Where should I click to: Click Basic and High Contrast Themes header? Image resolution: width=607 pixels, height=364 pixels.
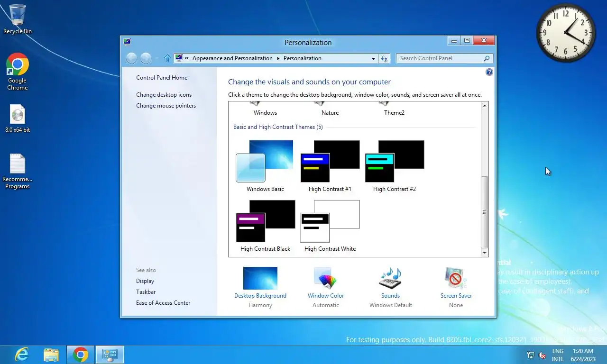pyautogui.click(x=278, y=127)
